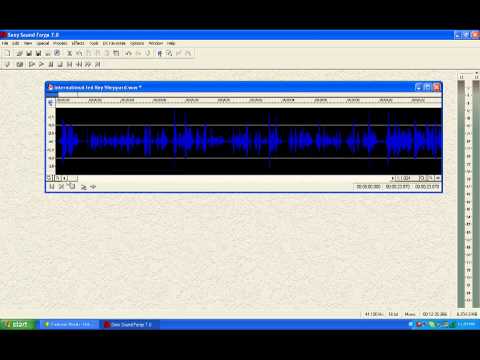Click the zoom in time button
Viewport: 480px width, 360px height.
(x=422, y=178)
